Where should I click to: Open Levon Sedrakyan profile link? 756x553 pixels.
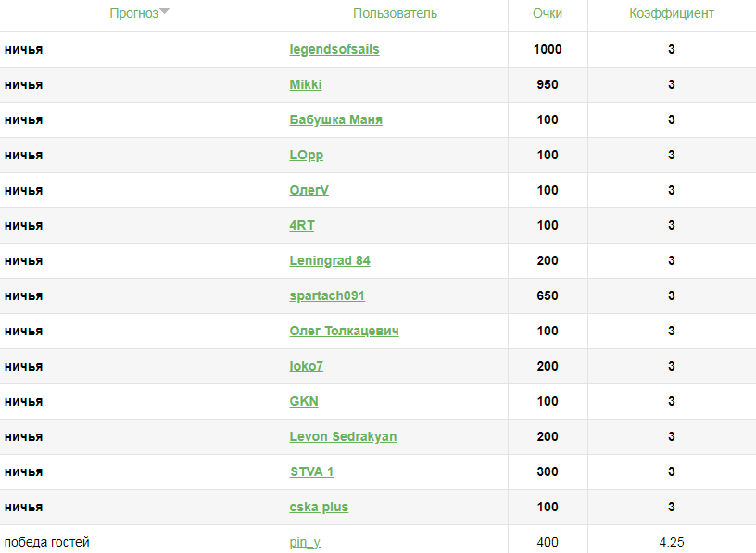point(343,437)
